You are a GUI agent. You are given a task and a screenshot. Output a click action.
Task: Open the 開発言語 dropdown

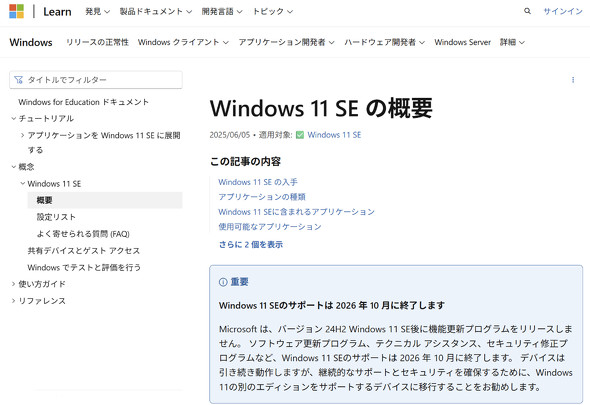click(222, 12)
